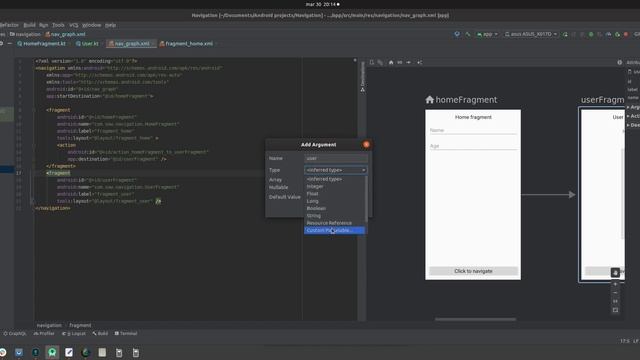
Task: Select String in the type list
Action: point(335,216)
